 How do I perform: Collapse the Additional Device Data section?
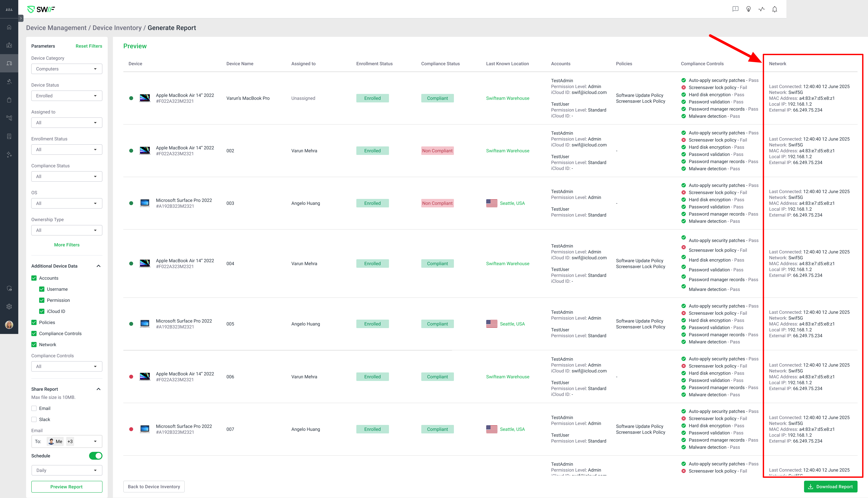(x=99, y=266)
